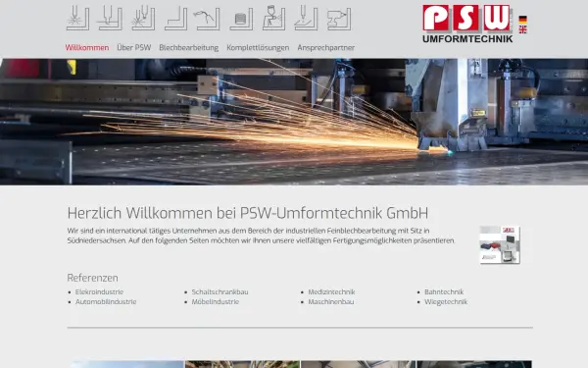The height and width of the screenshot is (368, 588).
Task: Click the Automobilindustrie reference
Action: 106,301
